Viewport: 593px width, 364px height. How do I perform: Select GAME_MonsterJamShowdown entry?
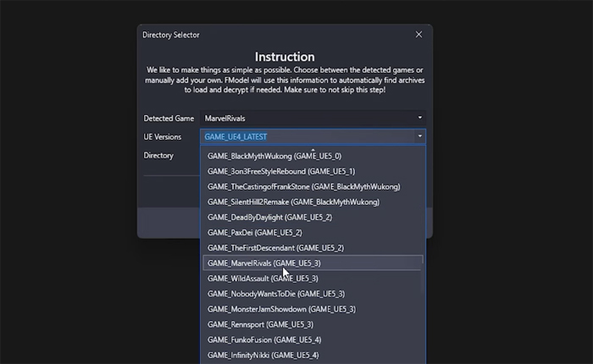tap(281, 309)
